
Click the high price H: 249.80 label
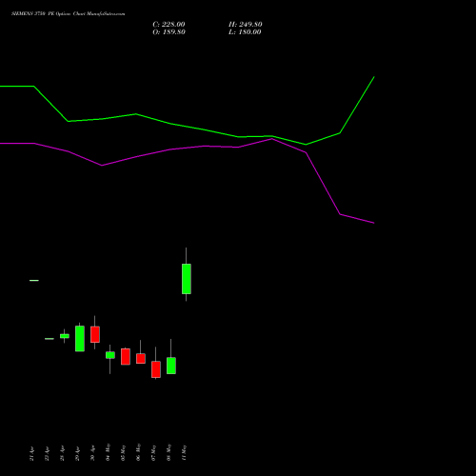click(x=246, y=25)
